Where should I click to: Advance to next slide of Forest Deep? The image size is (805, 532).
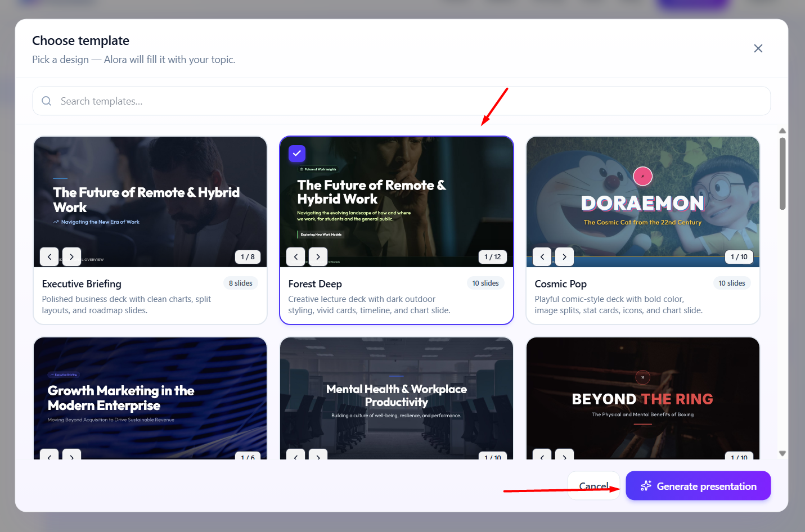(x=318, y=257)
